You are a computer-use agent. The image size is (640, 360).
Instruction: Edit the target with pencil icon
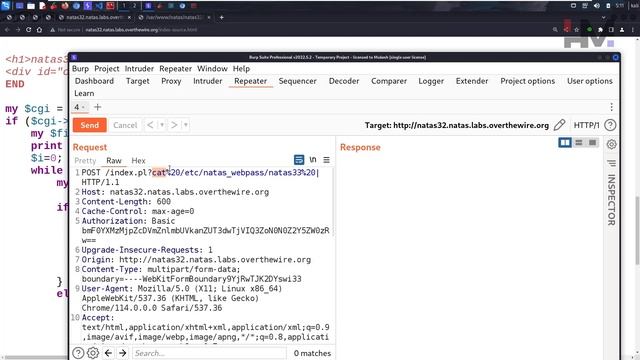(x=560, y=125)
